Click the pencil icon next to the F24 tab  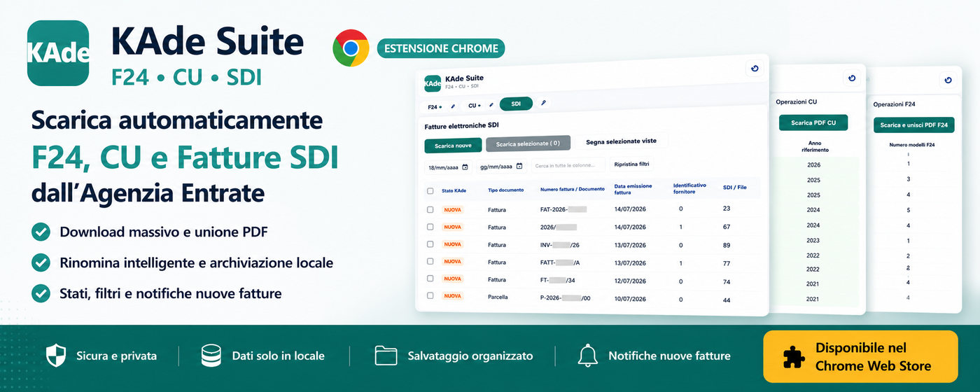(x=453, y=106)
